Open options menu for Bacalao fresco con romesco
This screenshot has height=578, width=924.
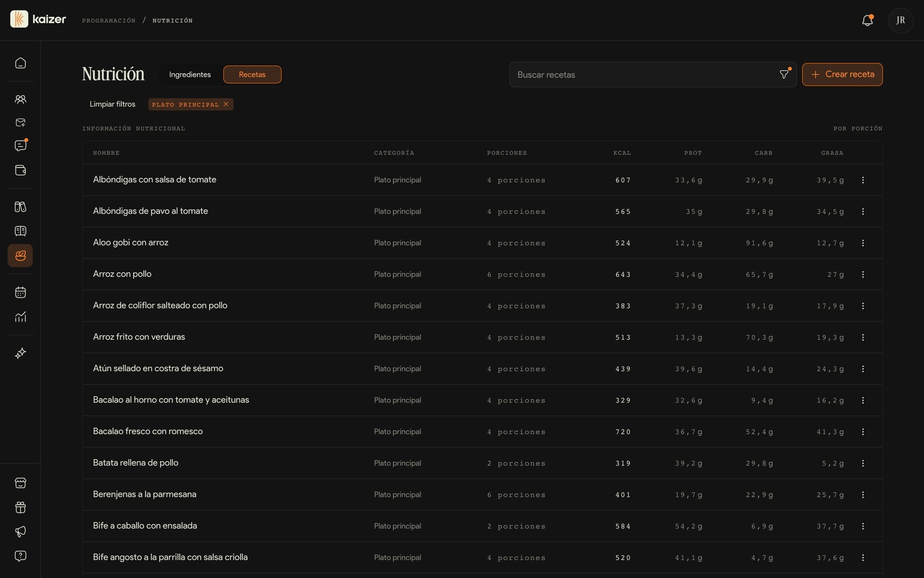click(x=863, y=431)
